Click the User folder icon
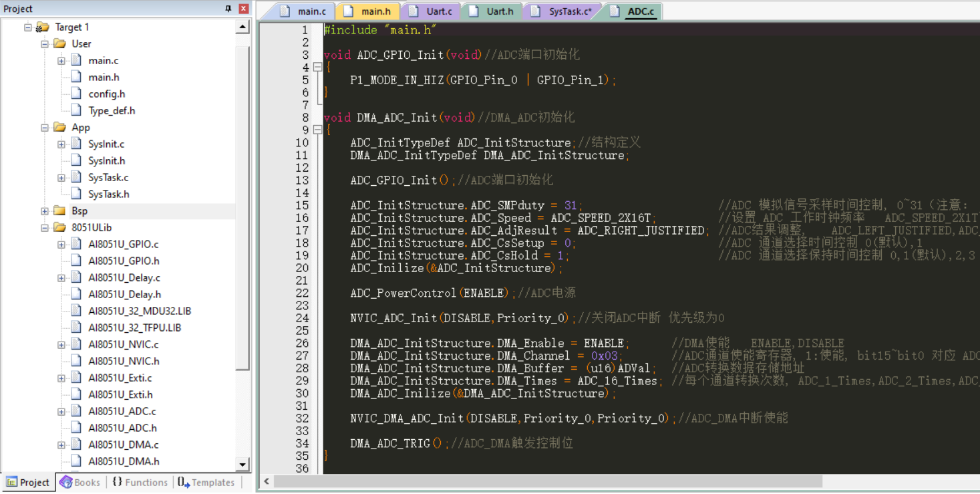Viewport: 980px width, 494px height. point(59,44)
